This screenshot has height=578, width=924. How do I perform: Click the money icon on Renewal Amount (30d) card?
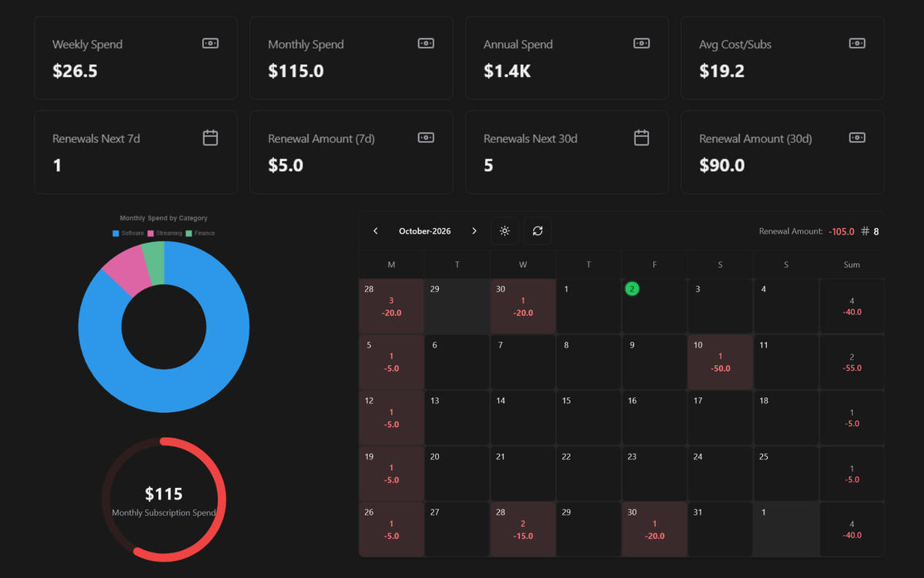point(857,138)
